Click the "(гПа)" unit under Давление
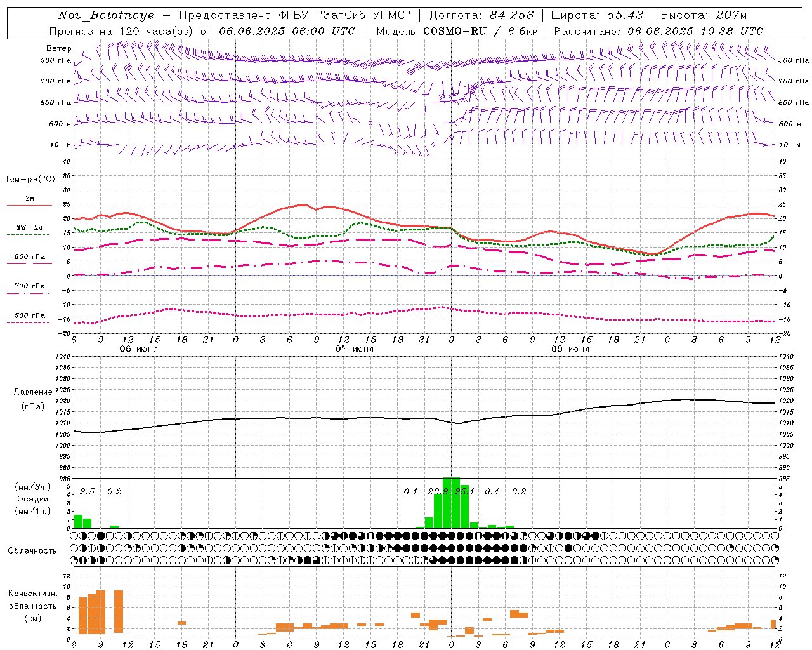 pyautogui.click(x=33, y=407)
